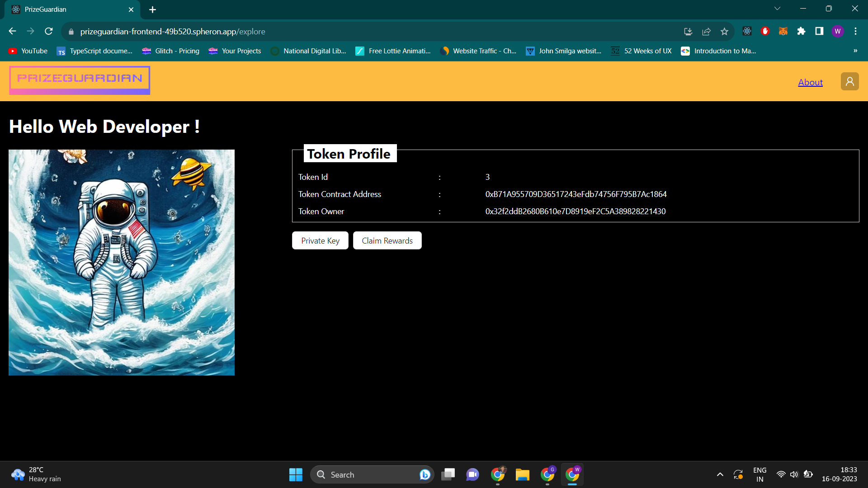
Task: Open the About link
Action: click(x=810, y=82)
